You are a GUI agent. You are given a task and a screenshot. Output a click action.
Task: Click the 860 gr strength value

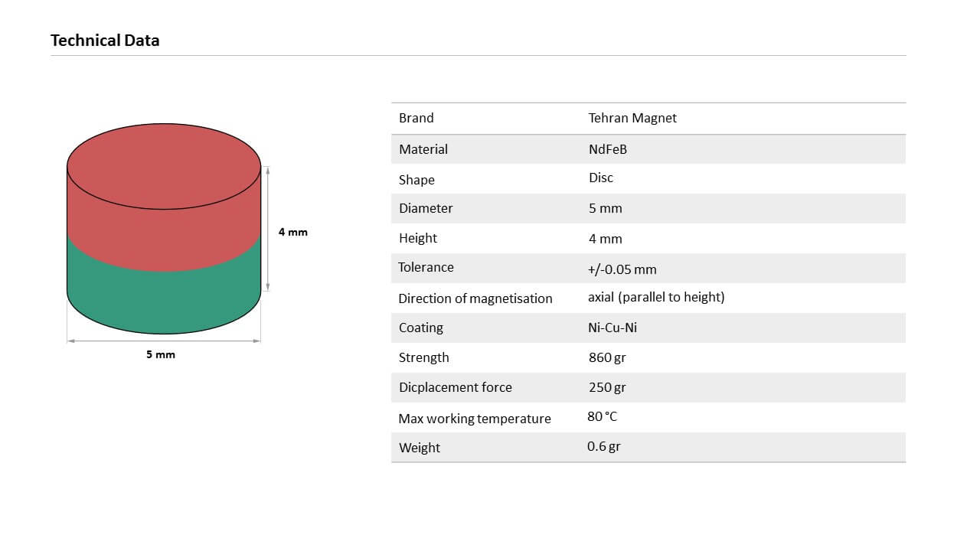click(606, 357)
